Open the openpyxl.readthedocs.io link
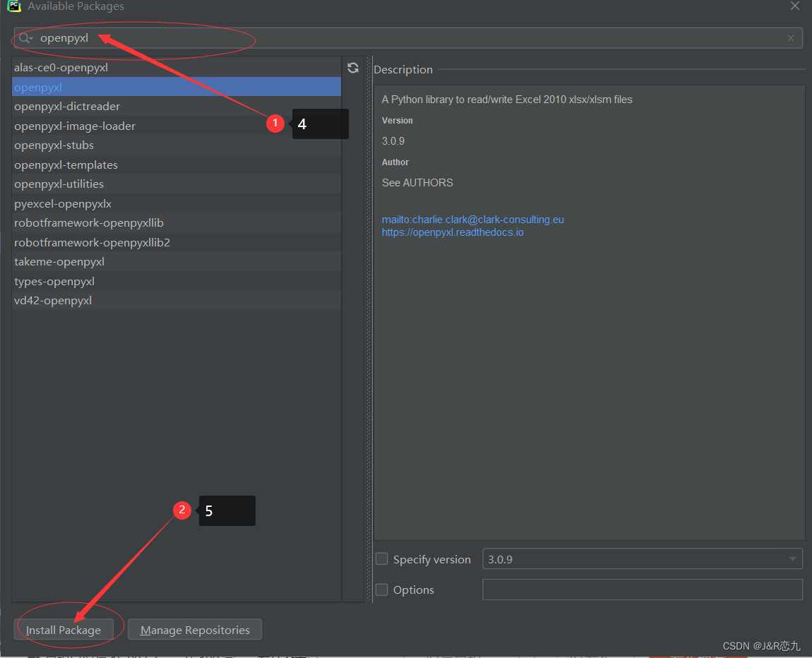This screenshot has height=658, width=812. point(453,232)
